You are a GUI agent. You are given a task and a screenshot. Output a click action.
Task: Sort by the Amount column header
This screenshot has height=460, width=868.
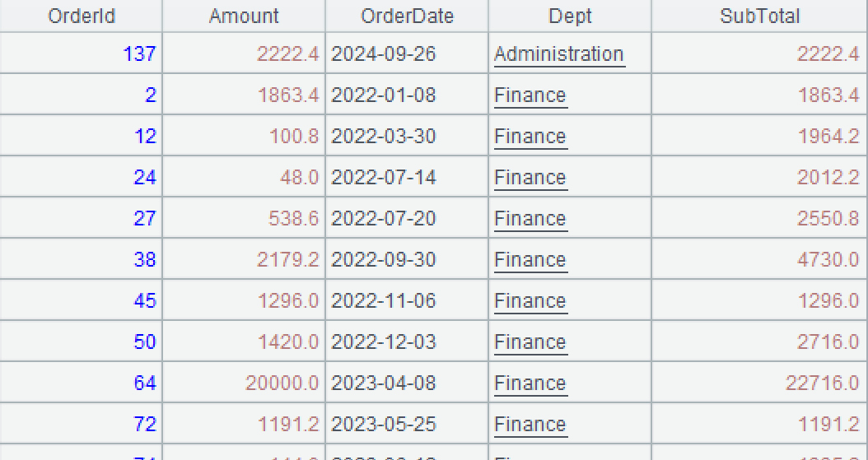click(244, 16)
